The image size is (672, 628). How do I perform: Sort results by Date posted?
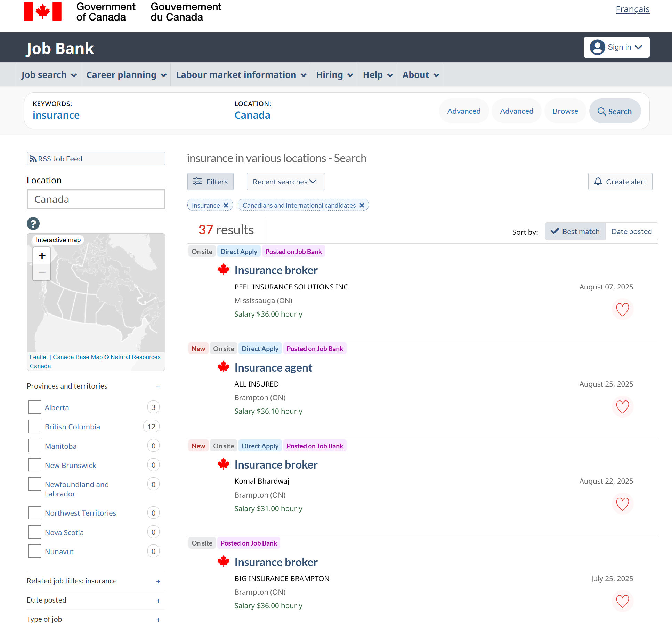(x=631, y=232)
